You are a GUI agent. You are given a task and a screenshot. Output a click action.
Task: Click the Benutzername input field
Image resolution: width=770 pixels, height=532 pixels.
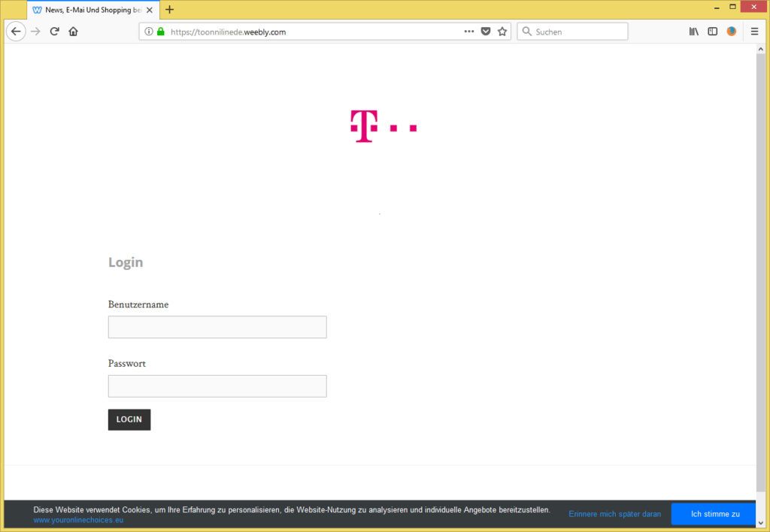coord(217,327)
